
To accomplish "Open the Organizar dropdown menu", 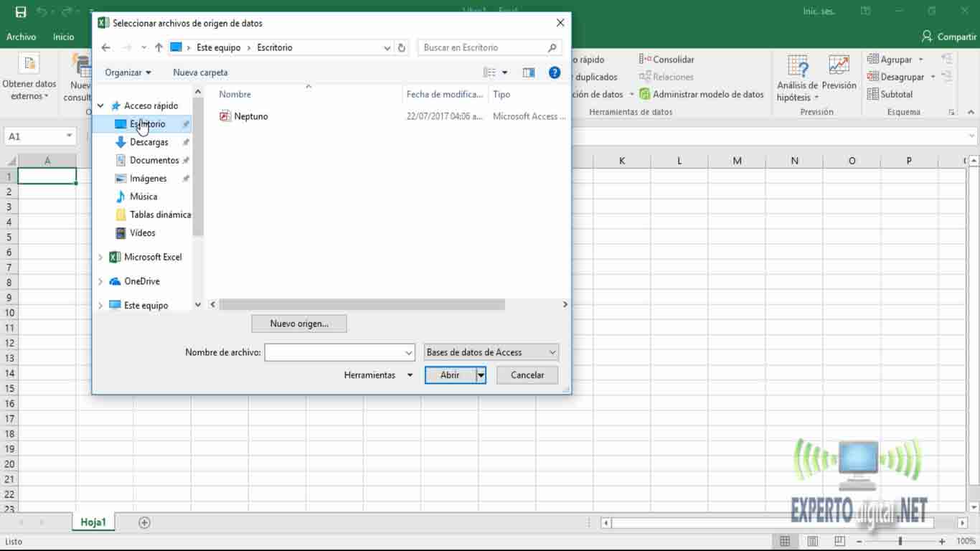I will click(x=128, y=72).
